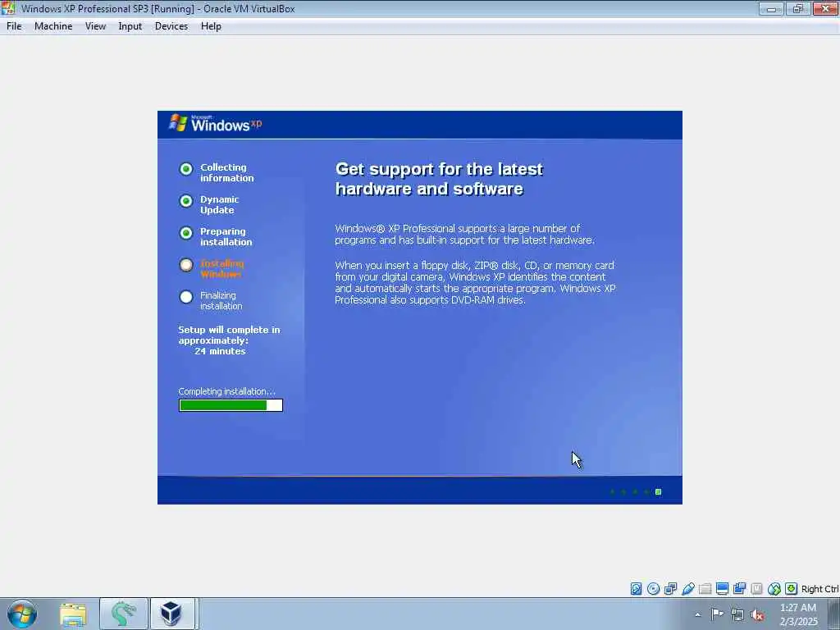Click the hard disk activity indicator icon
Viewport: 840px width, 630px height.
(636, 589)
